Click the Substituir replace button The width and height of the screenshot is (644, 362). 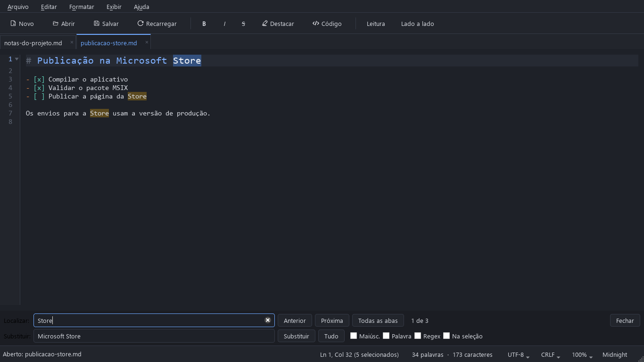pos(297,336)
